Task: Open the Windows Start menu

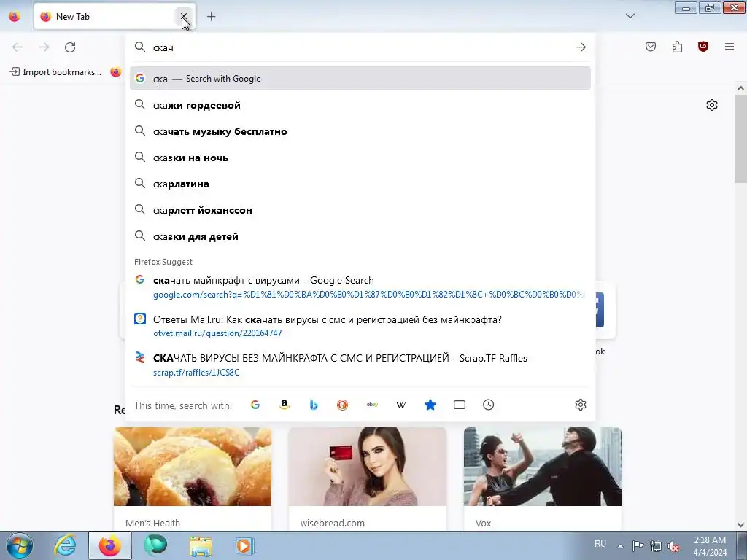Action: tap(20, 545)
